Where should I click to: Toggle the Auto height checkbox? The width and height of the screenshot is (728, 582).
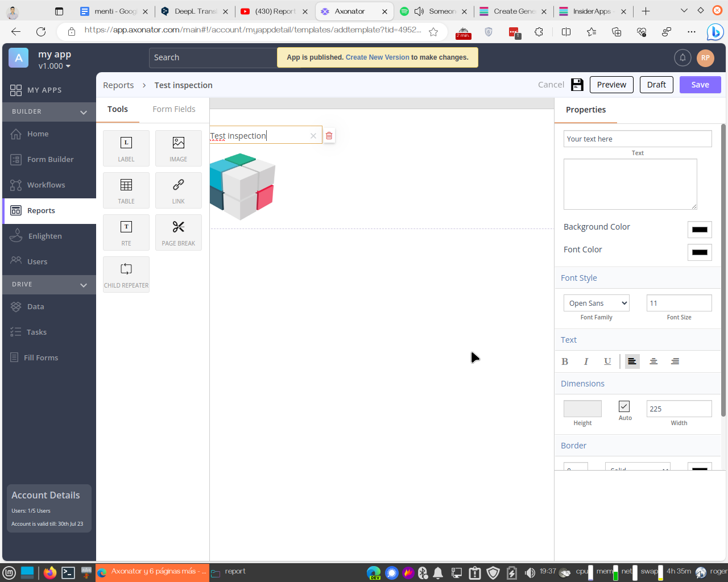coord(624,406)
